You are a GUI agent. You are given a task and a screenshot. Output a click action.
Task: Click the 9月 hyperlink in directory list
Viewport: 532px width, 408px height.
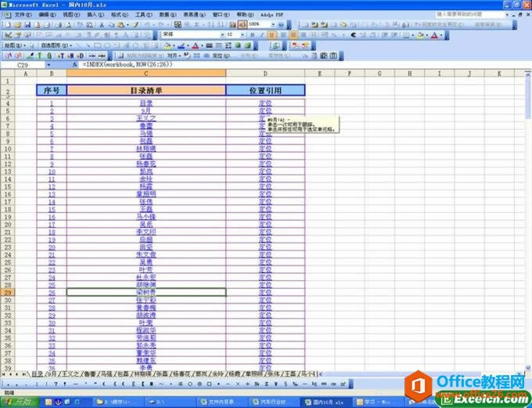[146, 110]
